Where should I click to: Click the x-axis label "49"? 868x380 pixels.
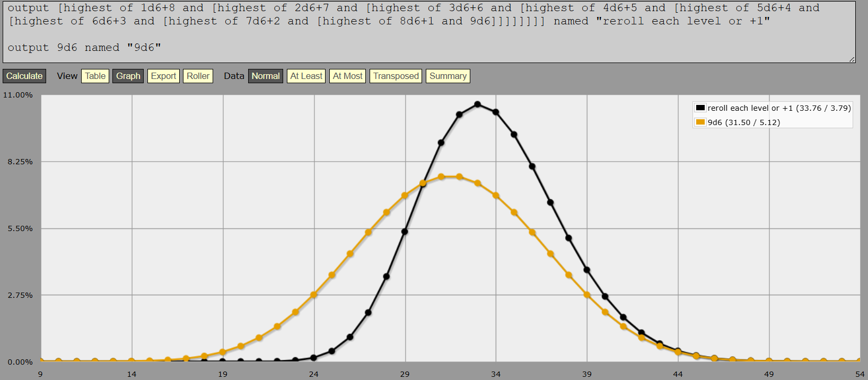coord(769,374)
